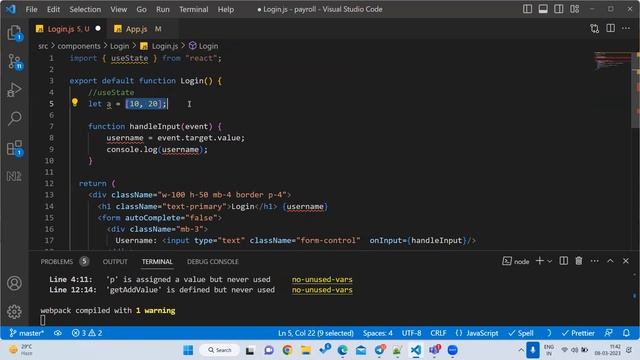640x360 pixels.
Task: Open Microsoft Edge from the taskbar
Action: click(342, 350)
